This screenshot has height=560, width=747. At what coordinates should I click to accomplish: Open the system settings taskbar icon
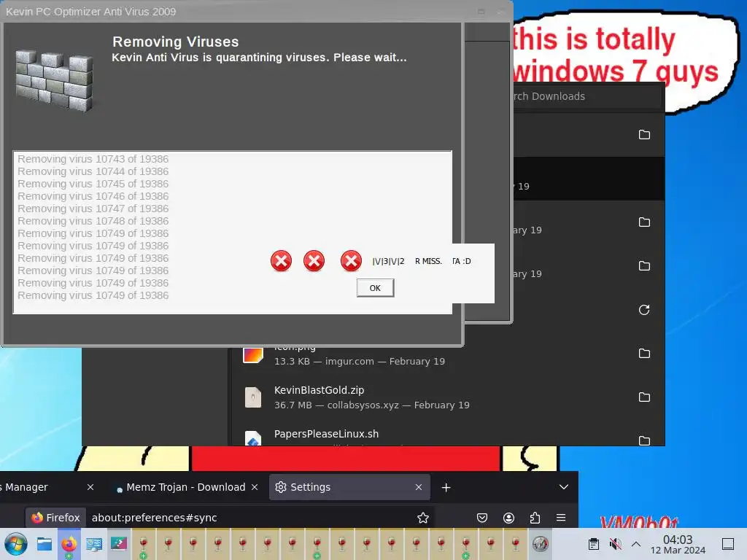[x=94, y=544]
